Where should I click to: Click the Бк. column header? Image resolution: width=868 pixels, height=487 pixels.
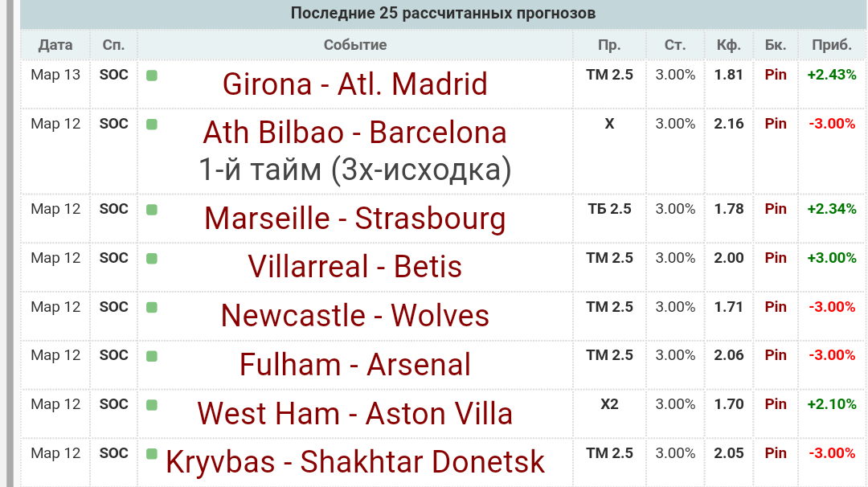click(776, 45)
